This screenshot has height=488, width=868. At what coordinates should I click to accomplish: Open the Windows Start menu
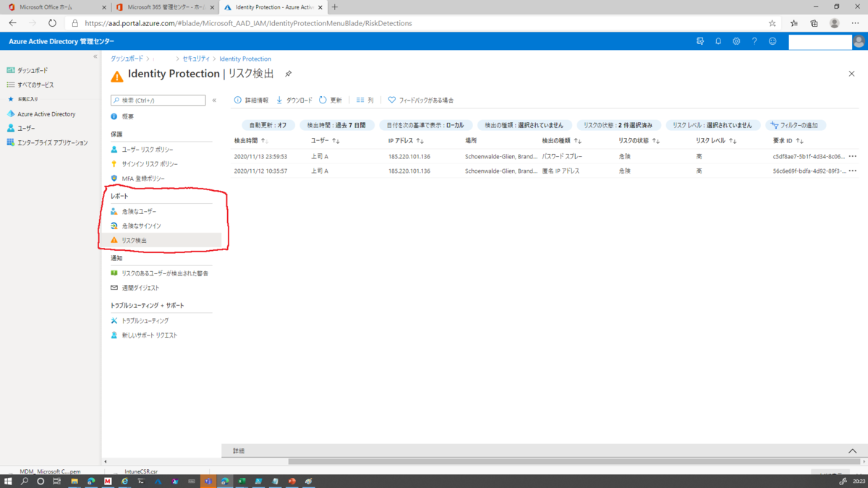click(x=8, y=481)
